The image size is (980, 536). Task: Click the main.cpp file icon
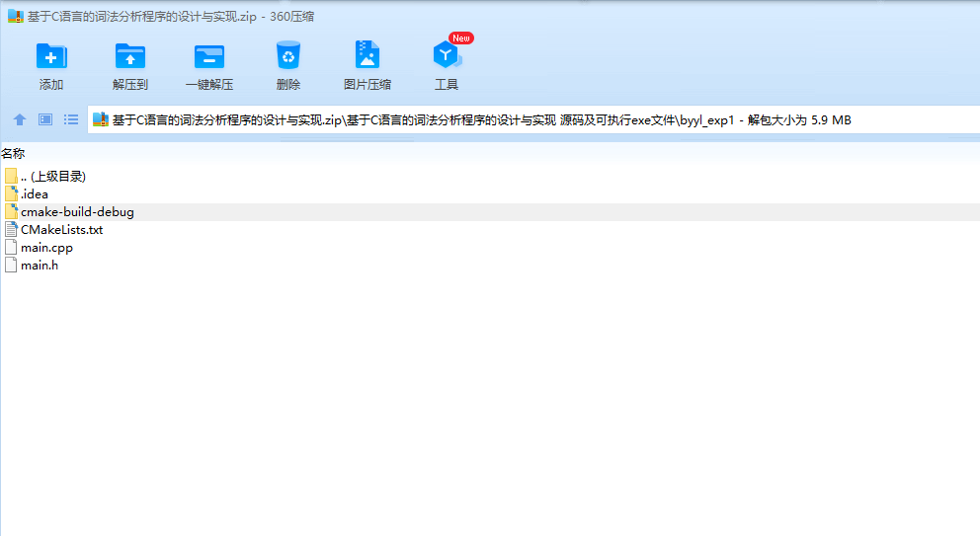click(11, 247)
